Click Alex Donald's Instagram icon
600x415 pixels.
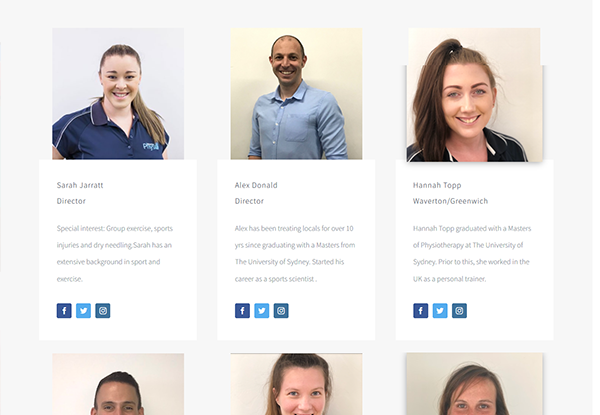click(281, 311)
